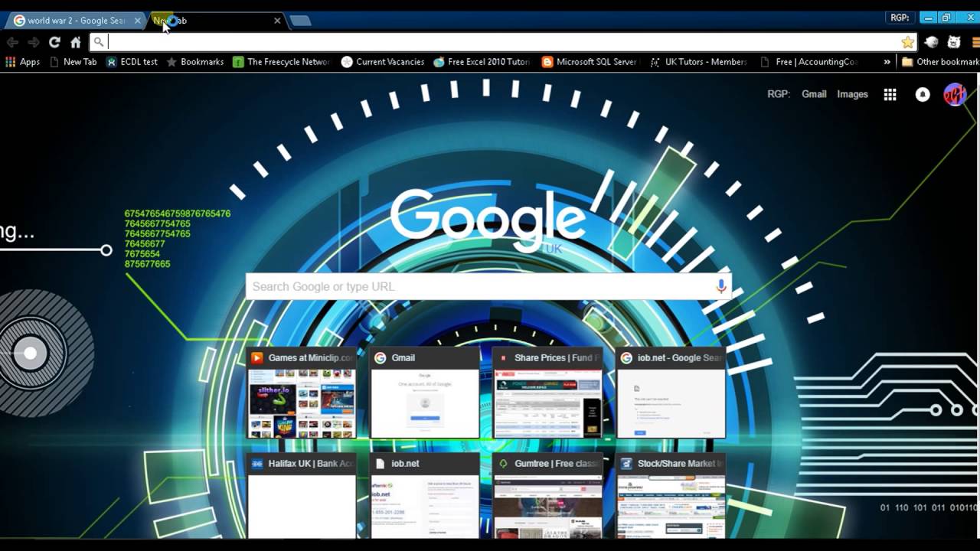This screenshot has height=551, width=980.
Task: Open the Halifax UK Bank thumbnail
Action: pos(302,496)
